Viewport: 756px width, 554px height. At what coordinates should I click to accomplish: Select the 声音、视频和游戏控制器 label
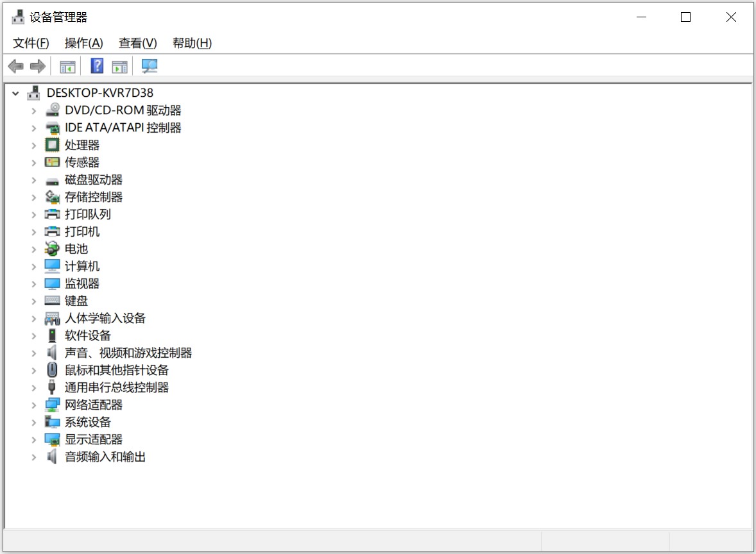point(128,353)
